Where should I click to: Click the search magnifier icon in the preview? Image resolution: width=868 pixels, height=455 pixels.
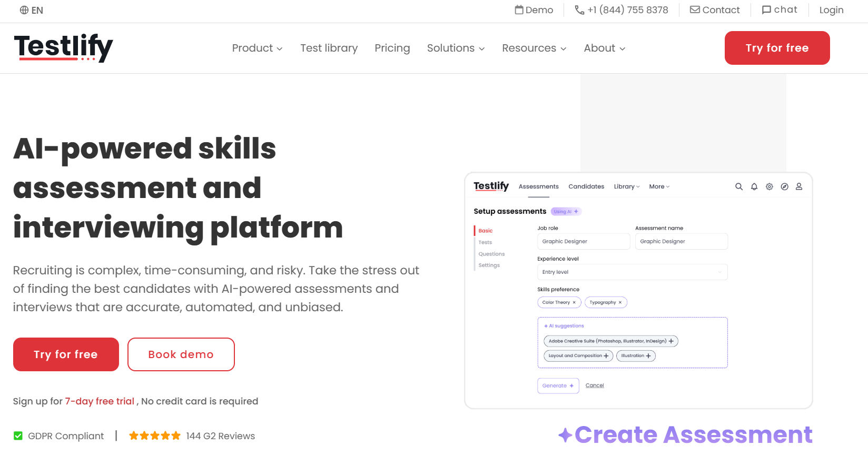739,186
